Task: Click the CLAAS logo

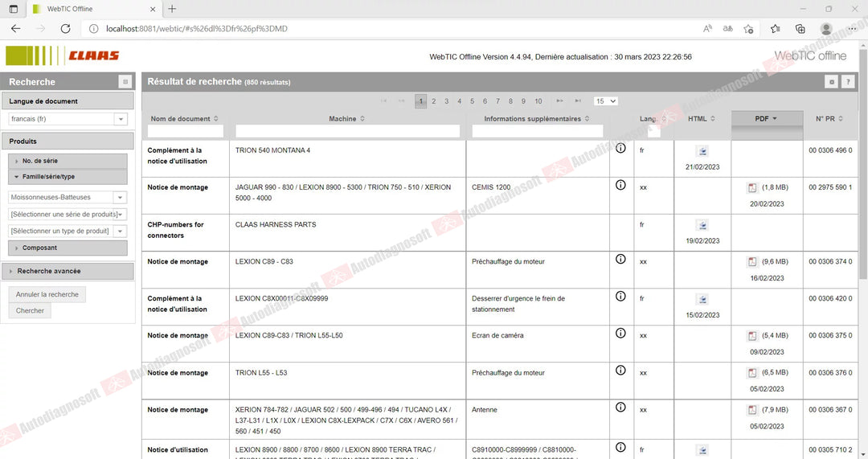Action: click(62, 55)
